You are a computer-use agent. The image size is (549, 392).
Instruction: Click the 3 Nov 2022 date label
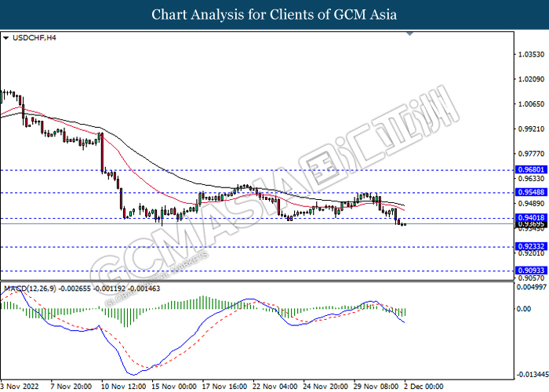pyautogui.click(x=19, y=386)
